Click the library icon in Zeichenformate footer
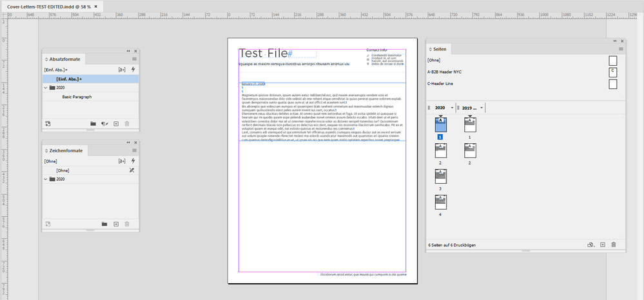The height and width of the screenshot is (300, 644). [x=48, y=224]
